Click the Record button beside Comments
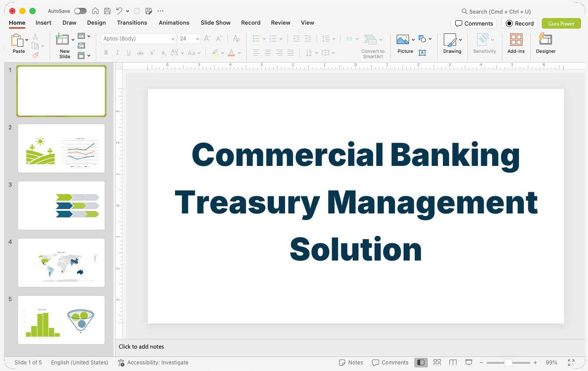588x371 pixels. 519,23
